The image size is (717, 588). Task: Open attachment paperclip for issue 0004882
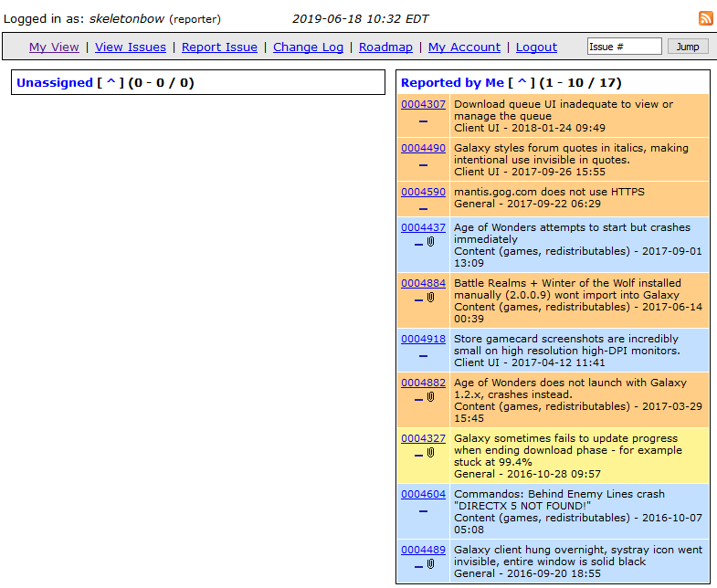point(431,397)
